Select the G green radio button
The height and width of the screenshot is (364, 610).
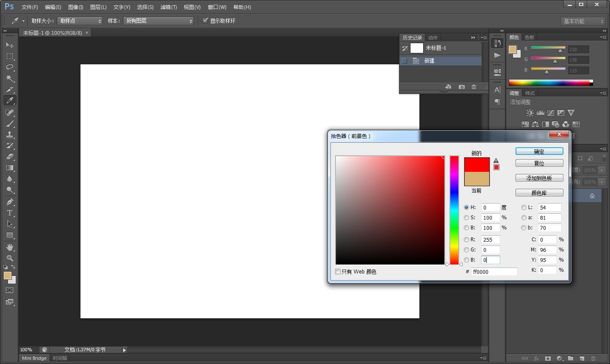tap(466, 250)
